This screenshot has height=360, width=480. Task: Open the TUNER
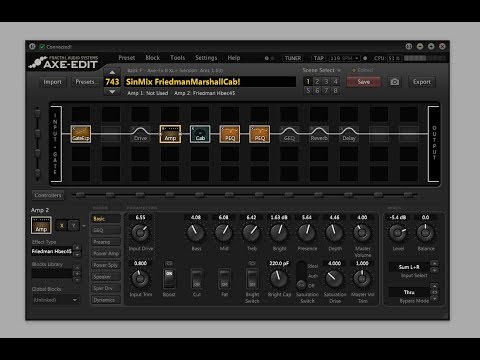click(293, 58)
